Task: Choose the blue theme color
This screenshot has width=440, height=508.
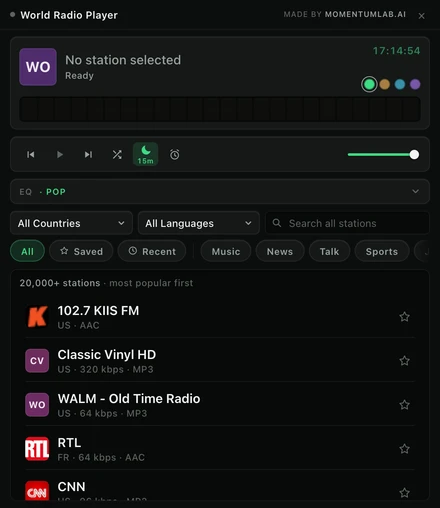Action: coord(400,84)
